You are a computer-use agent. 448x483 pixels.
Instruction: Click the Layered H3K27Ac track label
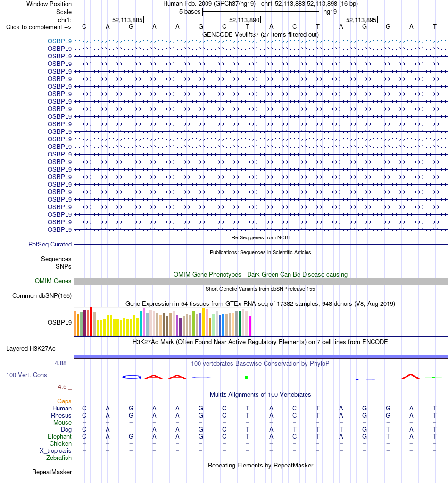[x=31, y=348]
